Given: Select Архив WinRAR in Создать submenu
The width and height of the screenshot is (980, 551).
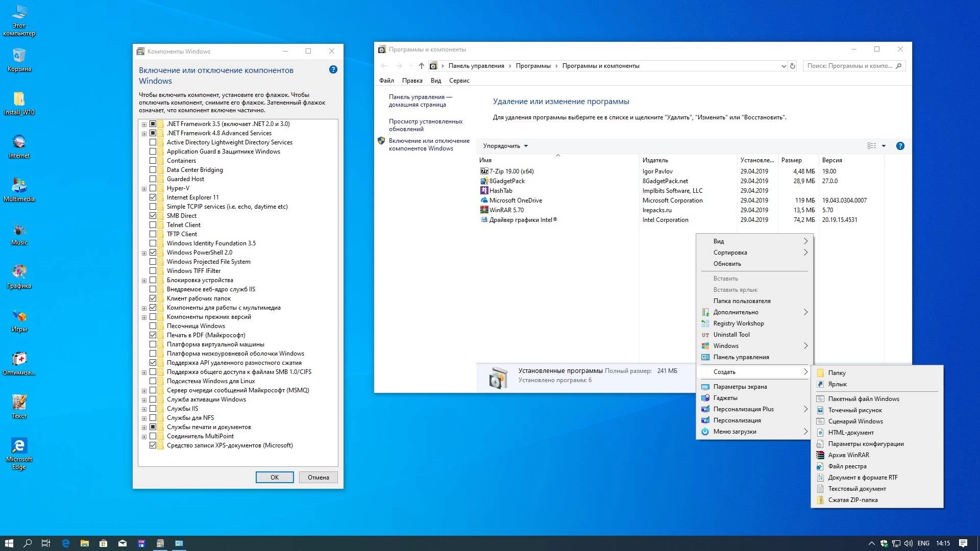Looking at the screenshot, I should [877, 455].
